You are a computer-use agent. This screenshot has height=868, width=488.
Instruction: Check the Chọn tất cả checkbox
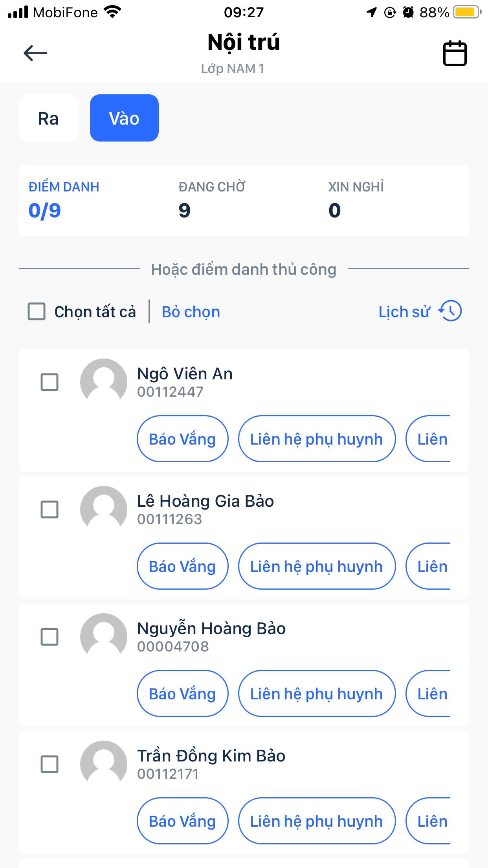coord(37,311)
